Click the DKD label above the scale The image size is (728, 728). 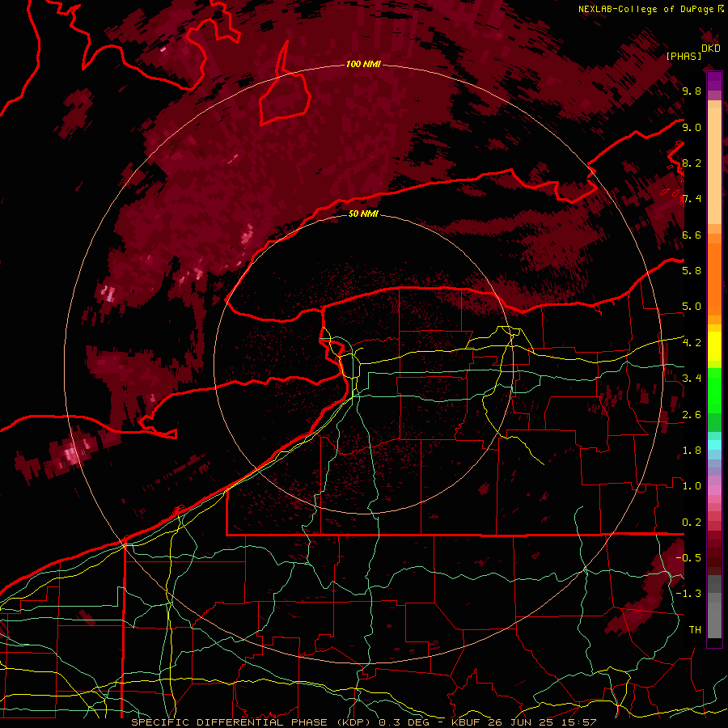click(x=711, y=49)
